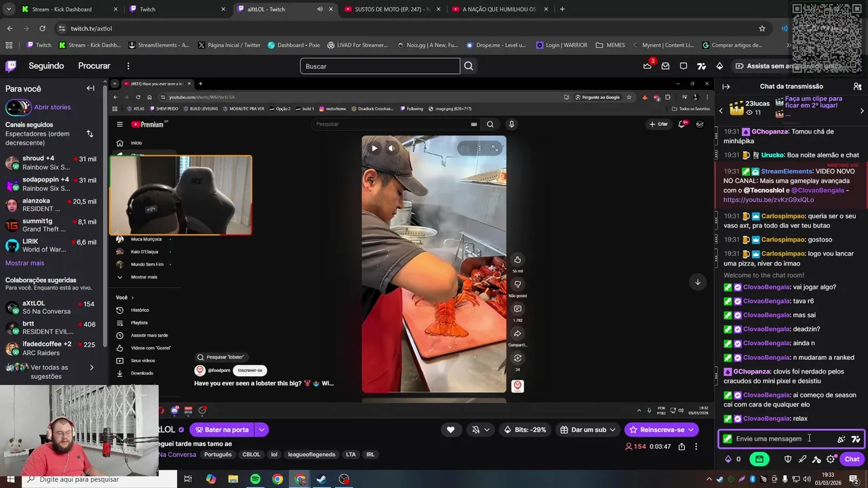
Task: Open the Procurar navigation item
Action: point(94,66)
